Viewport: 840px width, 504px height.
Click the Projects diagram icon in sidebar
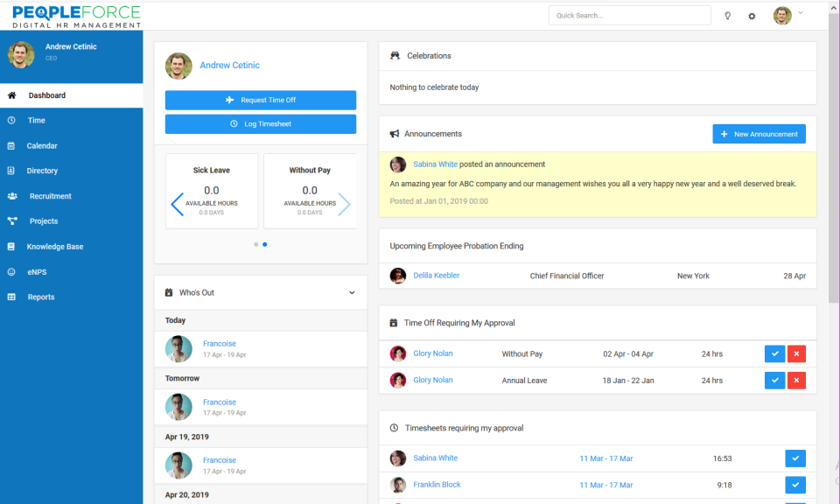[x=12, y=221]
